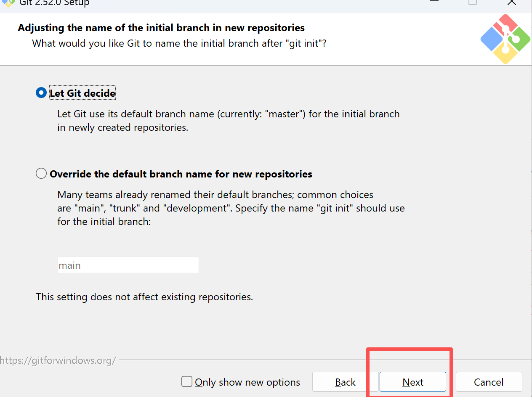Select the "Let Git decide" radio button

coord(41,93)
